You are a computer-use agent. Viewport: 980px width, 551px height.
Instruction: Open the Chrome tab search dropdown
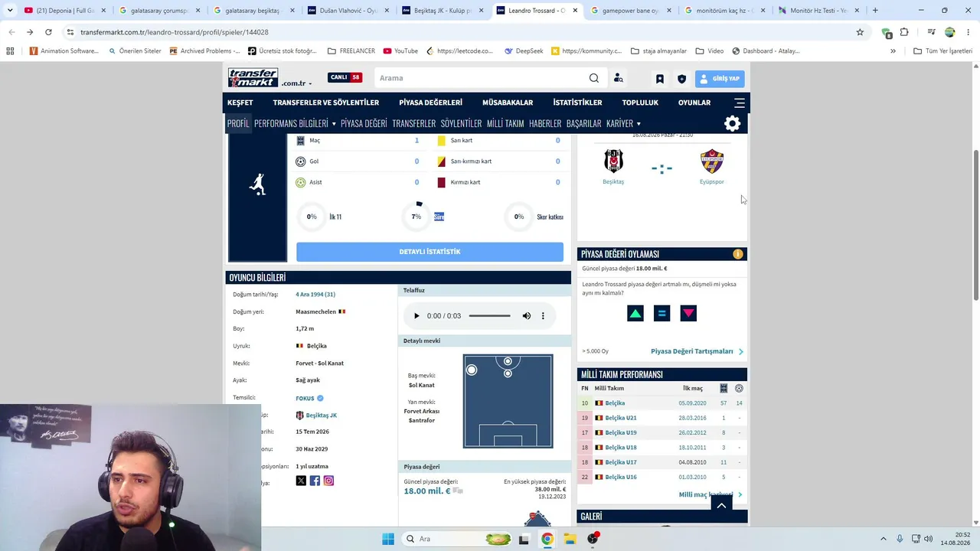click(x=10, y=11)
